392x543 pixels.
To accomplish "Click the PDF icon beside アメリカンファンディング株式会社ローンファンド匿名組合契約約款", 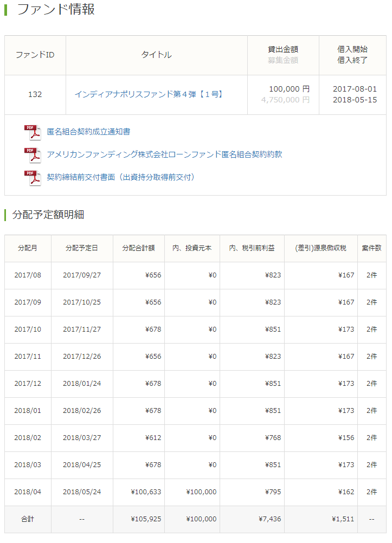I will [33, 155].
